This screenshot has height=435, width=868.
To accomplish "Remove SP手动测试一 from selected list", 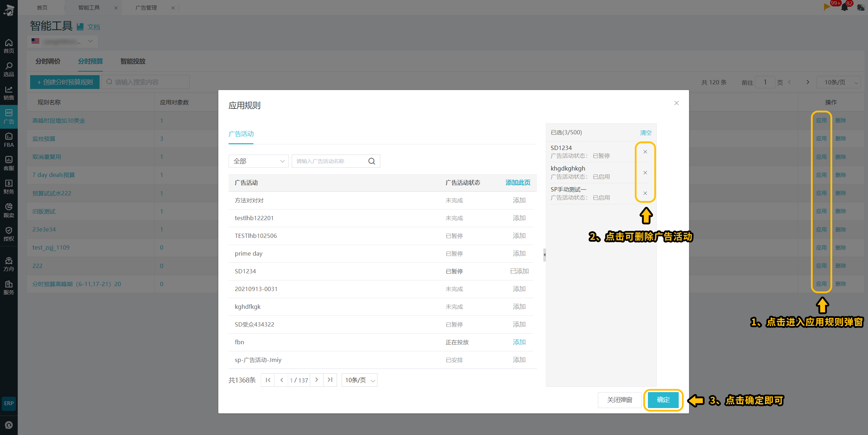I will click(x=645, y=193).
